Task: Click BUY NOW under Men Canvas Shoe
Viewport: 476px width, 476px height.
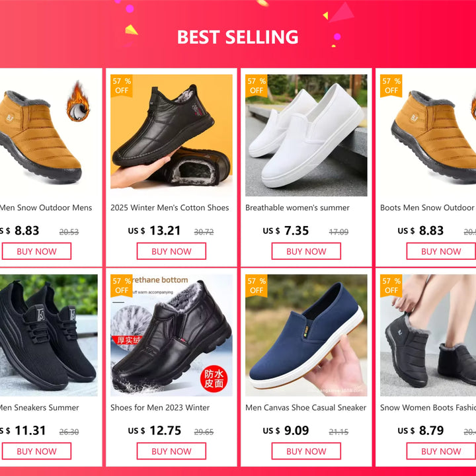Action: (x=306, y=451)
